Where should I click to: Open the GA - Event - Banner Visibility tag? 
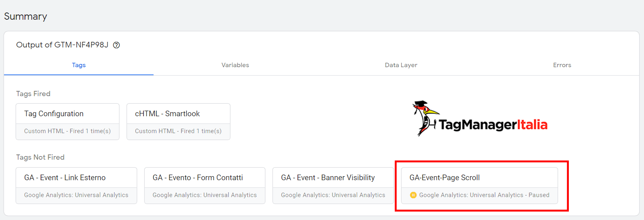click(333, 186)
